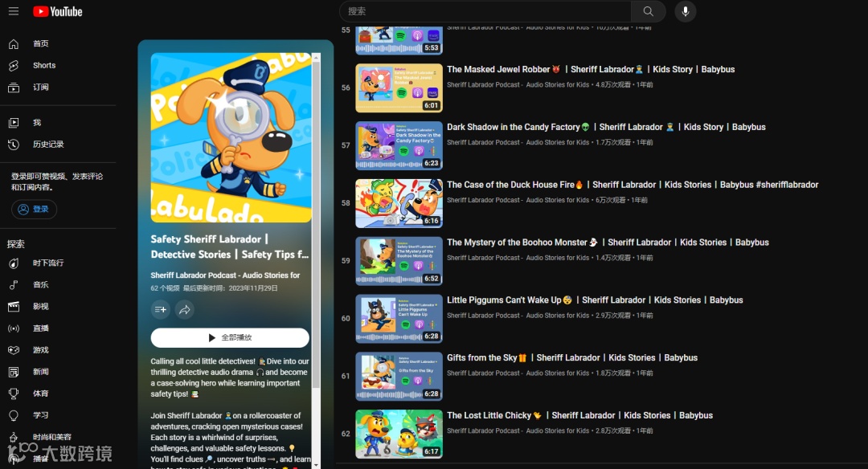Select 历史记录 menu label
Image resolution: width=868 pixels, height=469 pixels.
(x=48, y=145)
